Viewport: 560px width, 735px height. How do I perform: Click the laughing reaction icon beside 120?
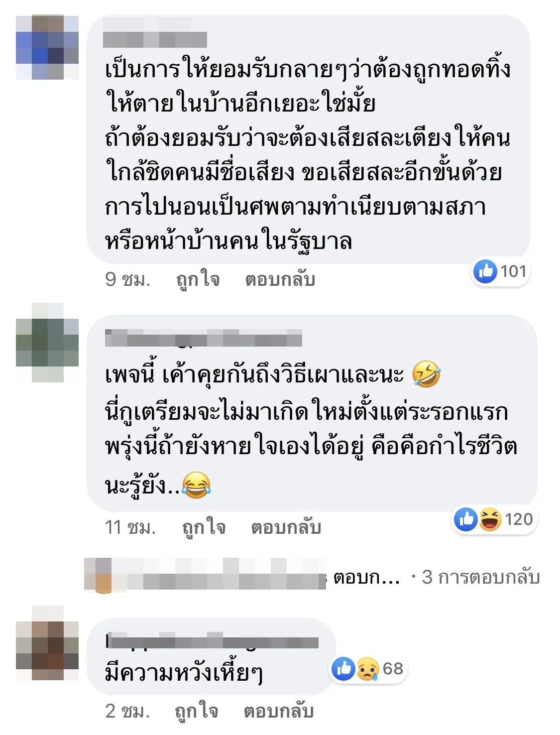tap(490, 519)
